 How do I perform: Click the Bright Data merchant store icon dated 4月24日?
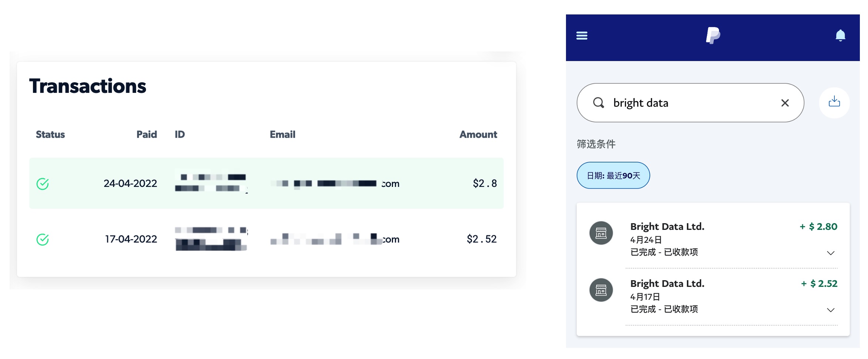[x=601, y=233]
